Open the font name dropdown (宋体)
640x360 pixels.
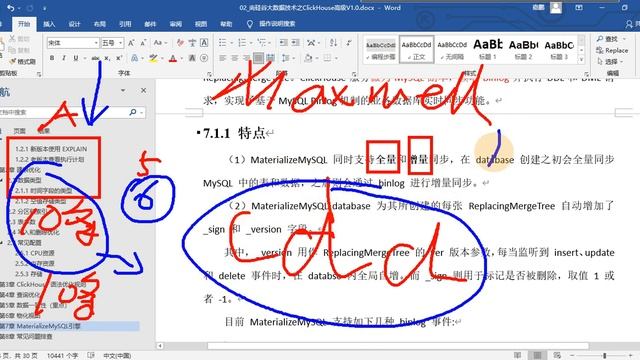click(x=96, y=42)
